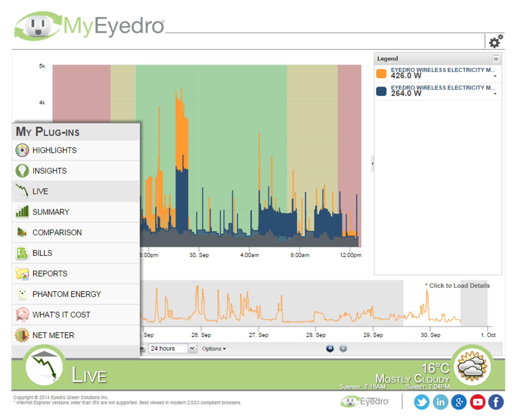
Task: Open the Options dropdown menu
Action: coord(214,349)
